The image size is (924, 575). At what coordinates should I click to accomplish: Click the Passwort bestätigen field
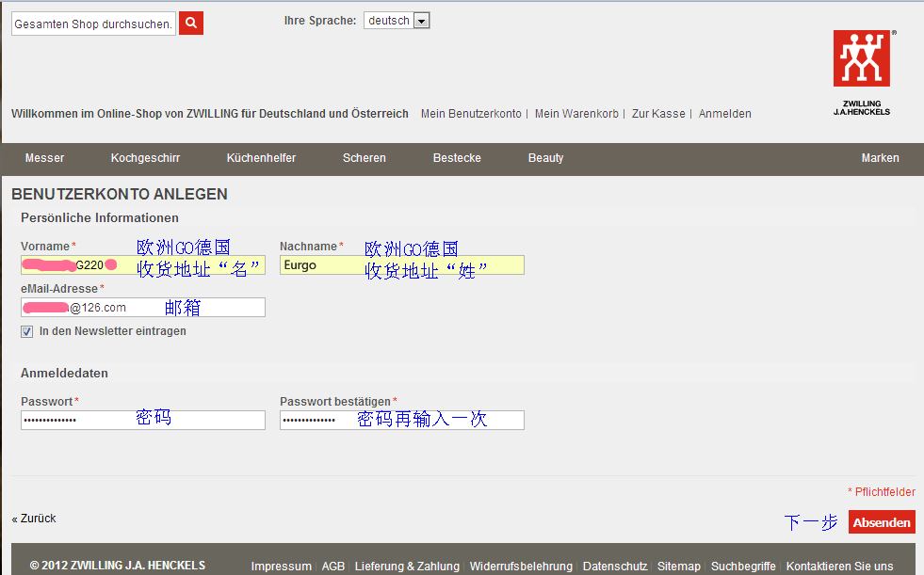coord(401,420)
